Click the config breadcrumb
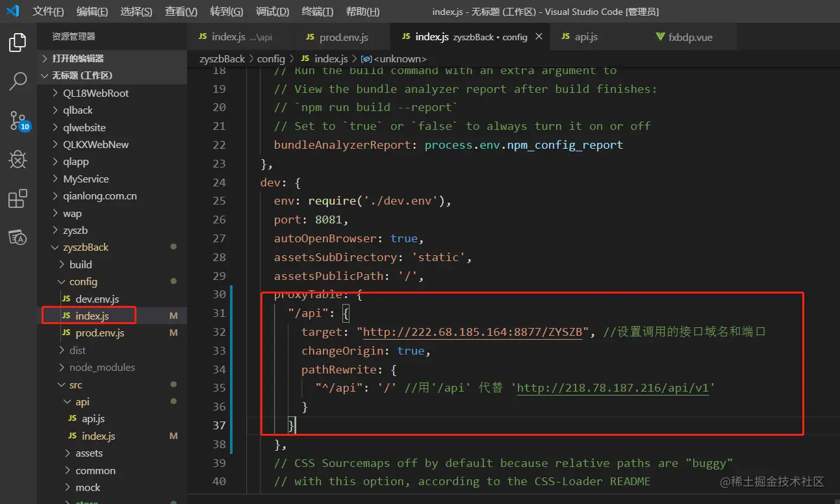Viewport: 840px width, 504px height. click(x=271, y=58)
